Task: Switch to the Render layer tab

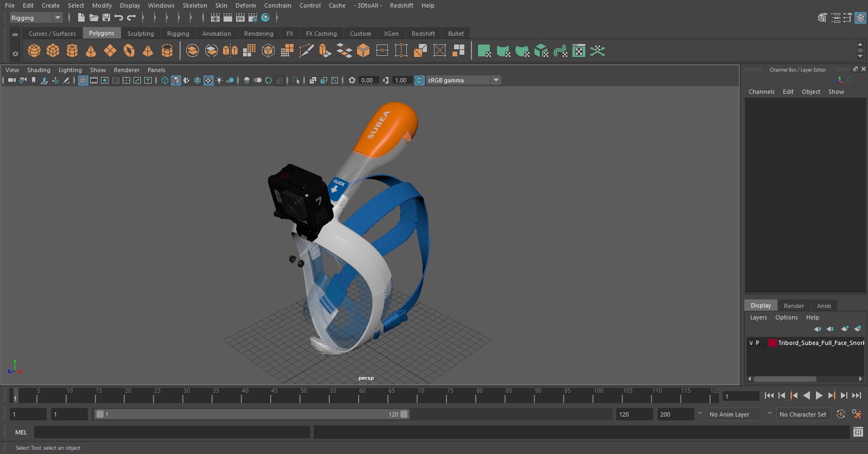Action: pyautogui.click(x=794, y=306)
